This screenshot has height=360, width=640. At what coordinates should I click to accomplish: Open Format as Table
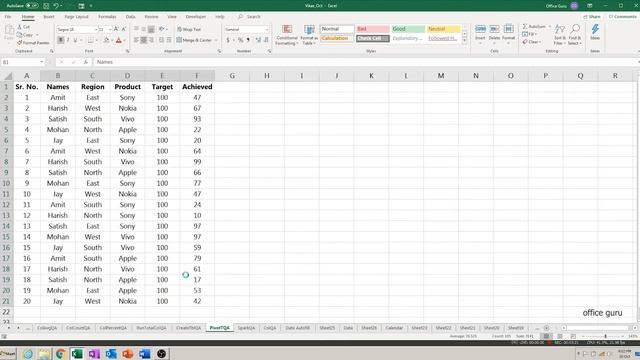pos(309,35)
